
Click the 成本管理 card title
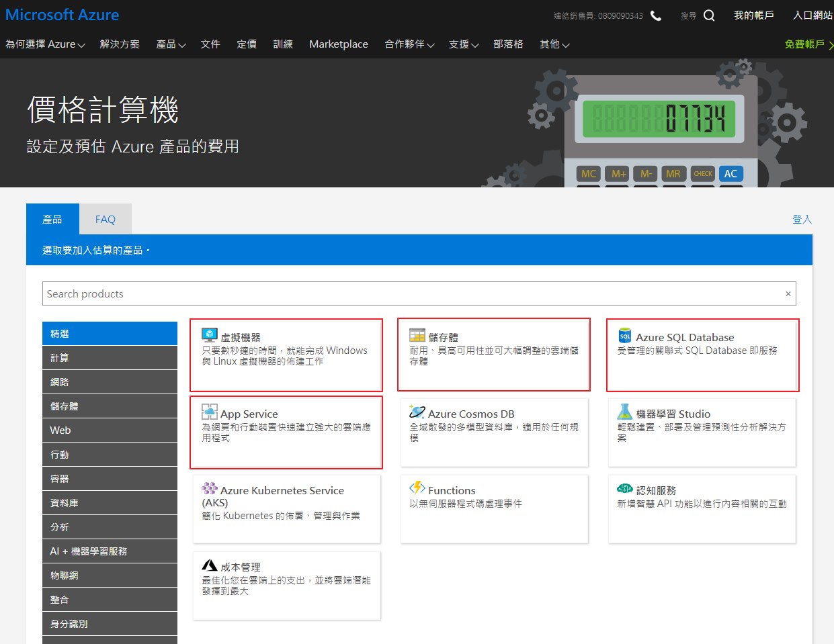point(241,567)
